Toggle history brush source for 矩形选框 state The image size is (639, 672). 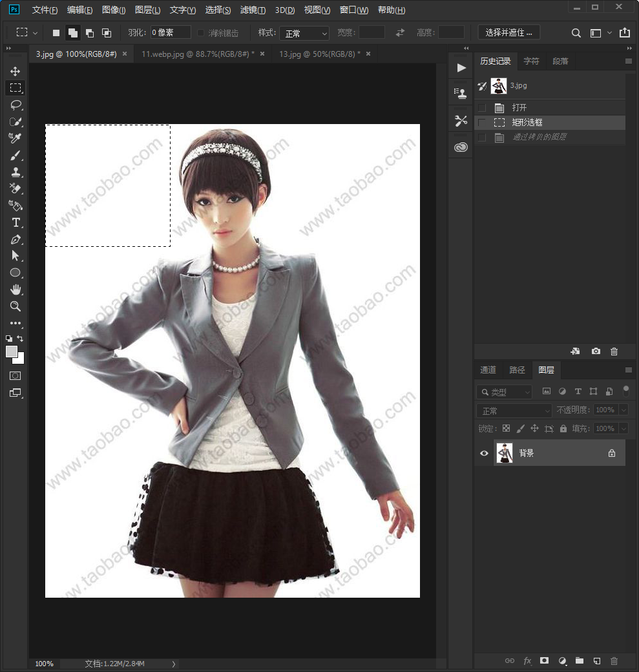482,123
